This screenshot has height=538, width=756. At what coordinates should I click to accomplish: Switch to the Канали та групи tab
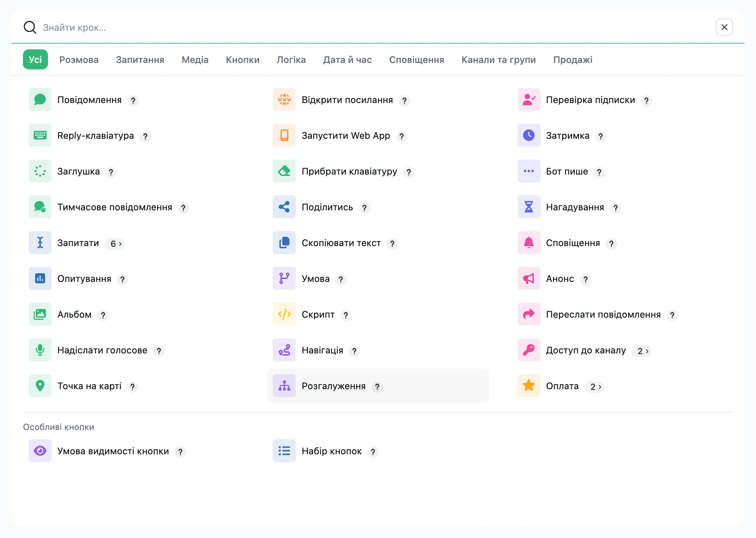point(499,60)
